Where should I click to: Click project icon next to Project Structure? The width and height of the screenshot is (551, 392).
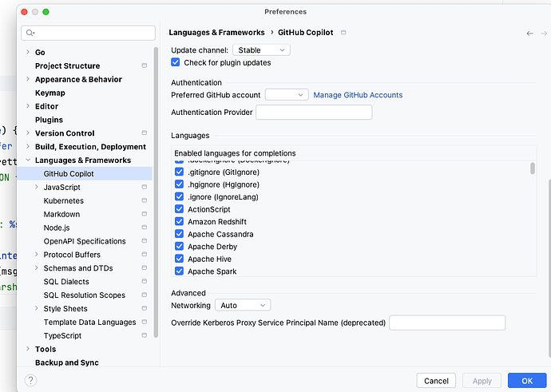click(x=144, y=65)
